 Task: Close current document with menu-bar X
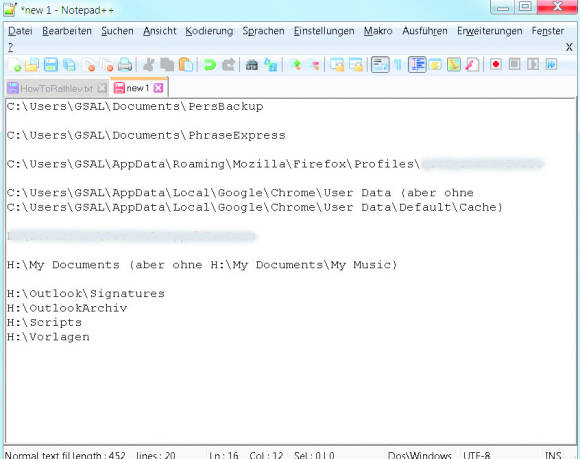pyautogui.click(x=569, y=47)
